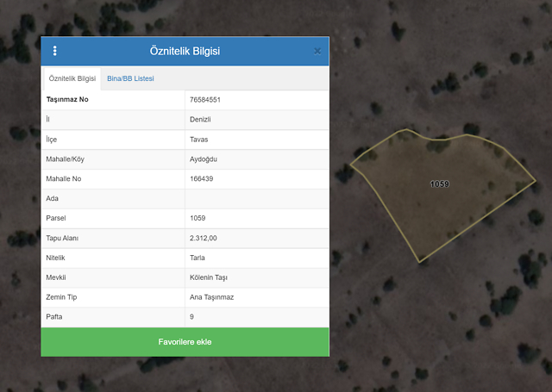
Task: Close the Öznitelik Bilgisi dialog
Action: tap(317, 51)
